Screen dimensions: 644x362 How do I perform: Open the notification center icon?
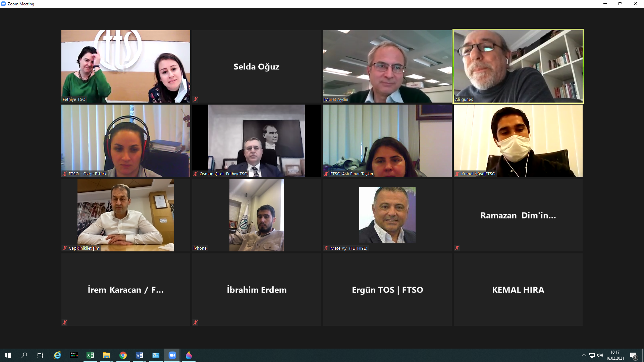pos(633,355)
